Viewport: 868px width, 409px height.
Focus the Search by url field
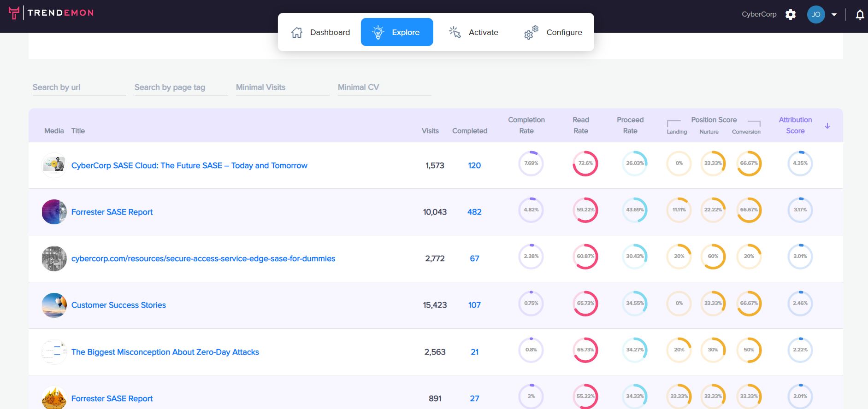pyautogui.click(x=79, y=88)
